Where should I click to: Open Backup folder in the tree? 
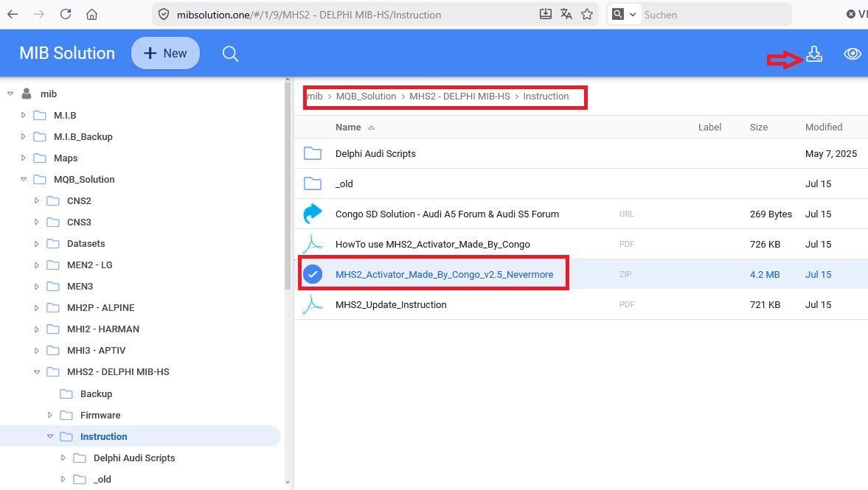[97, 393]
